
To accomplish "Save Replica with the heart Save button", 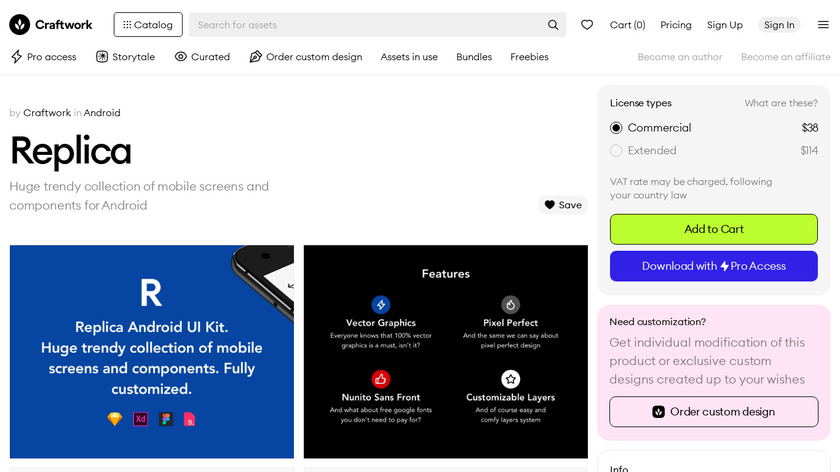I will pos(562,205).
